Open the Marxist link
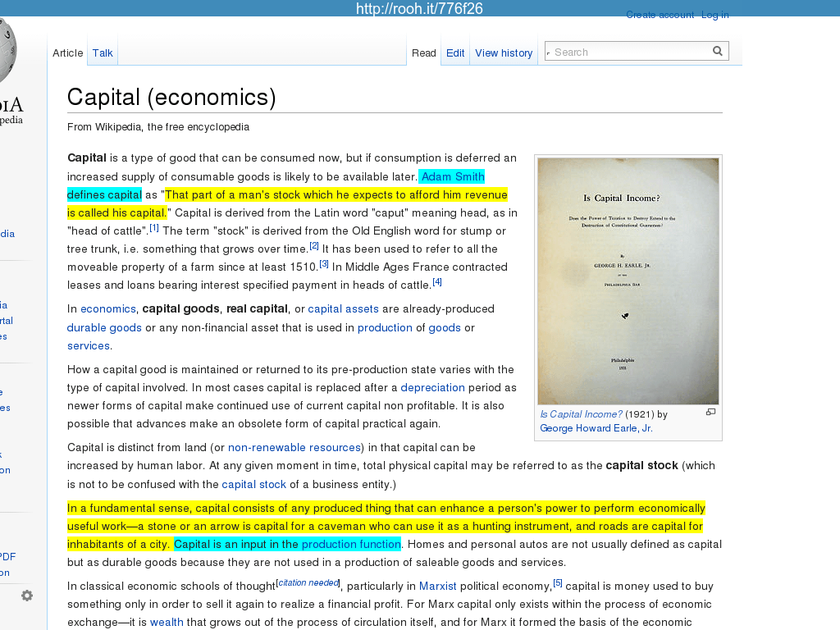This screenshot has width=840, height=630. [x=437, y=586]
